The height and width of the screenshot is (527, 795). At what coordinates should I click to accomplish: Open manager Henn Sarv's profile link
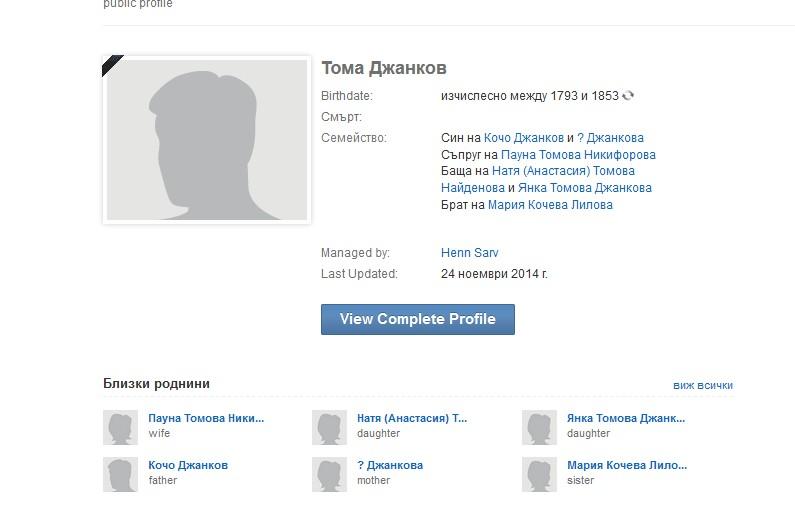click(x=469, y=253)
